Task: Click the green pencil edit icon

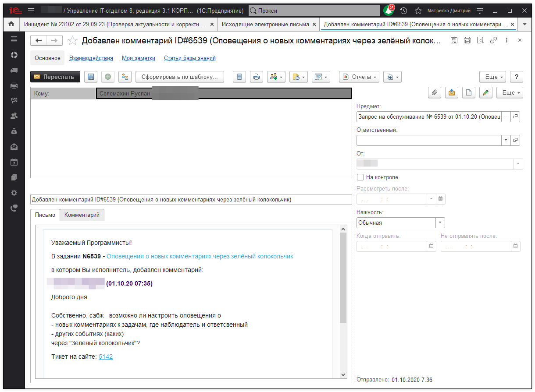Action: click(486, 92)
